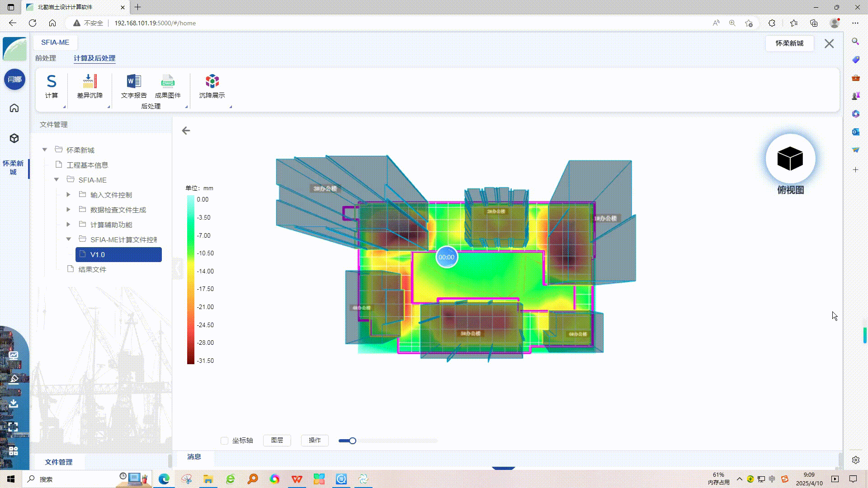Enable the 坐标轴 checkbox
The width and height of the screenshot is (868, 488).
[224, 441]
